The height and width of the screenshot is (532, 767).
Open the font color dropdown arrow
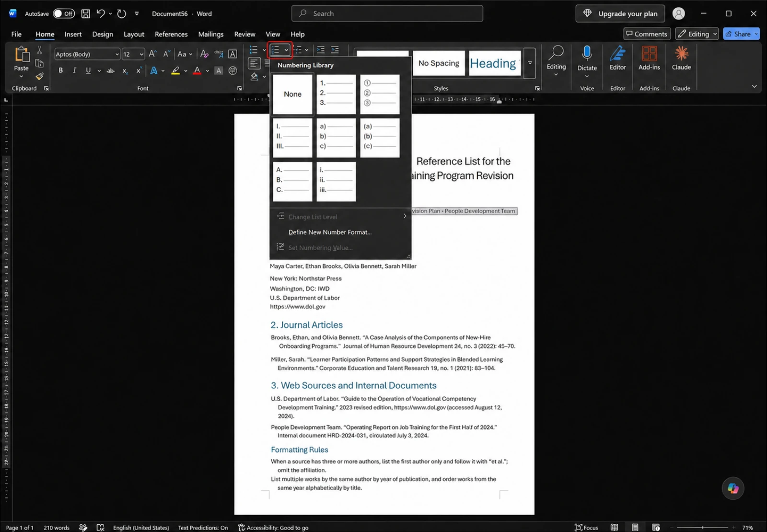pyautogui.click(x=208, y=70)
